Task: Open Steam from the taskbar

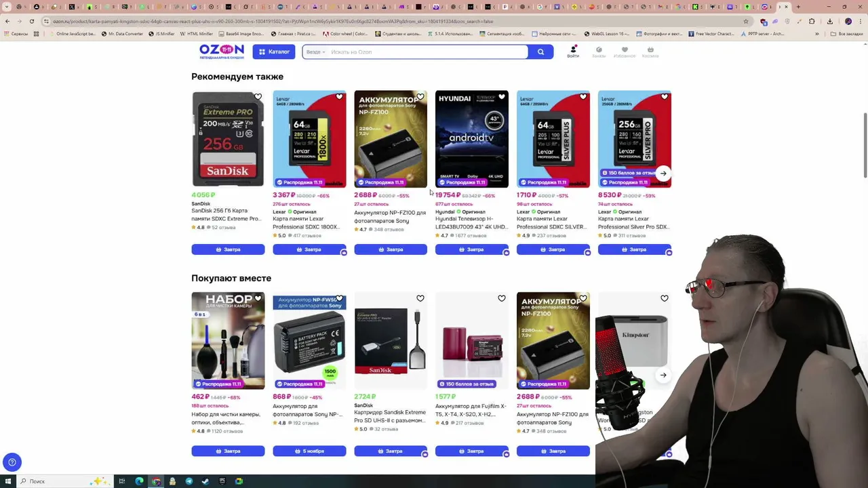Action: pyautogui.click(x=205, y=481)
